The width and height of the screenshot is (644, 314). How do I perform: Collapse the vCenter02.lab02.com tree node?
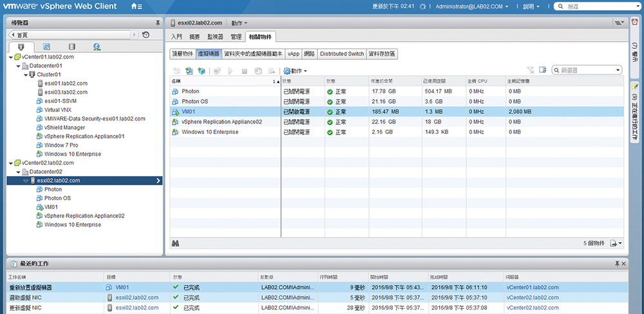(11, 163)
